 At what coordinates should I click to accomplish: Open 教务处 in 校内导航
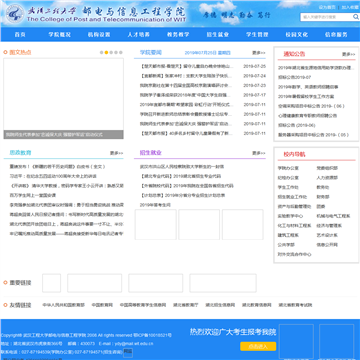pyautogui.click(x=323, y=187)
